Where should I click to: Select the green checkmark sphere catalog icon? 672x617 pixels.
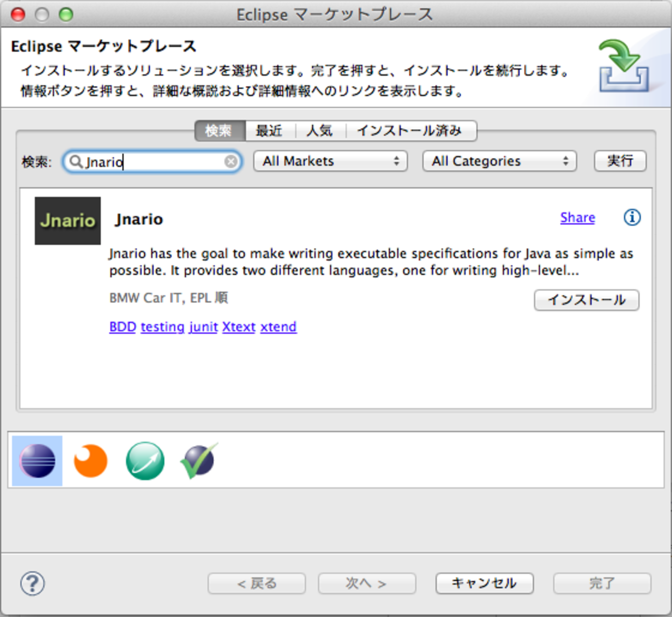click(199, 460)
